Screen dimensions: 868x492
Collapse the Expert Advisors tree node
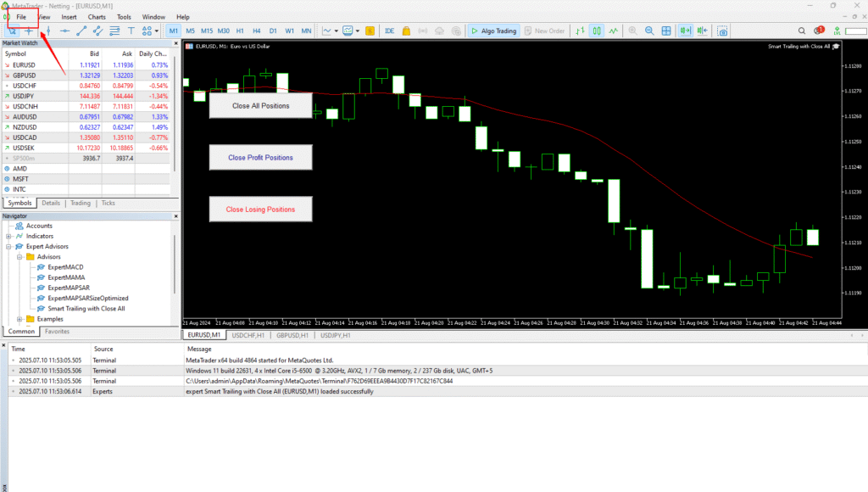click(x=8, y=247)
